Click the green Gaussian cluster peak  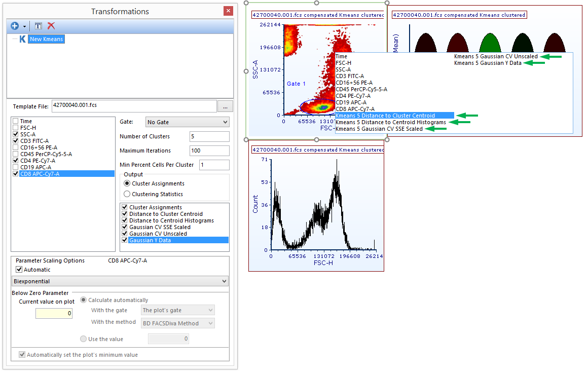(490, 43)
